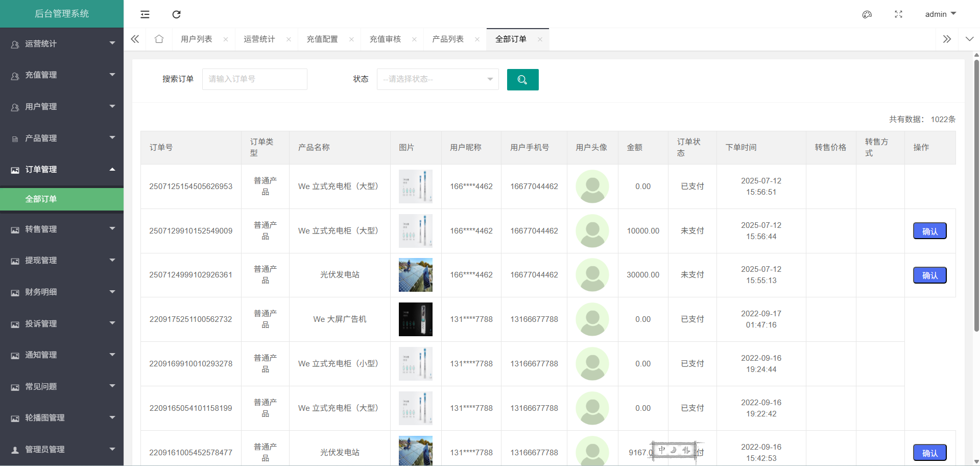Click the green search magnifier button
Screen dimensions: 980x466
(522, 80)
